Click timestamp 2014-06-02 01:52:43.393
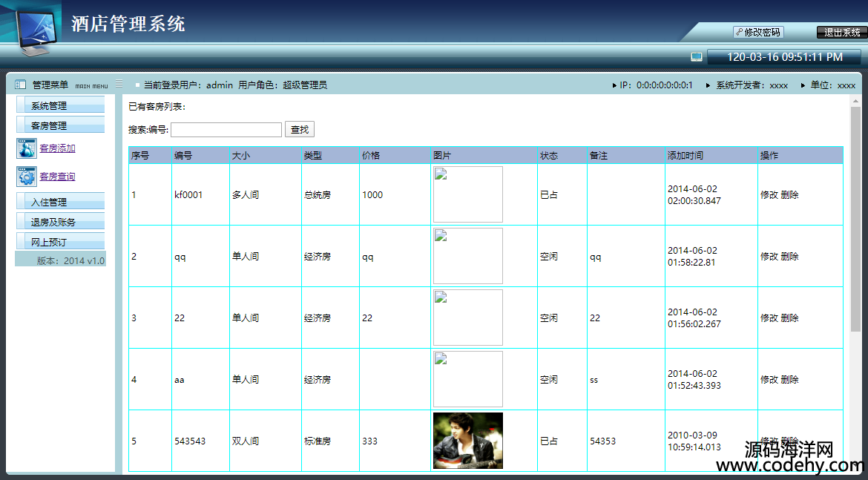Image resolution: width=868 pixels, height=480 pixels. point(694,379)
